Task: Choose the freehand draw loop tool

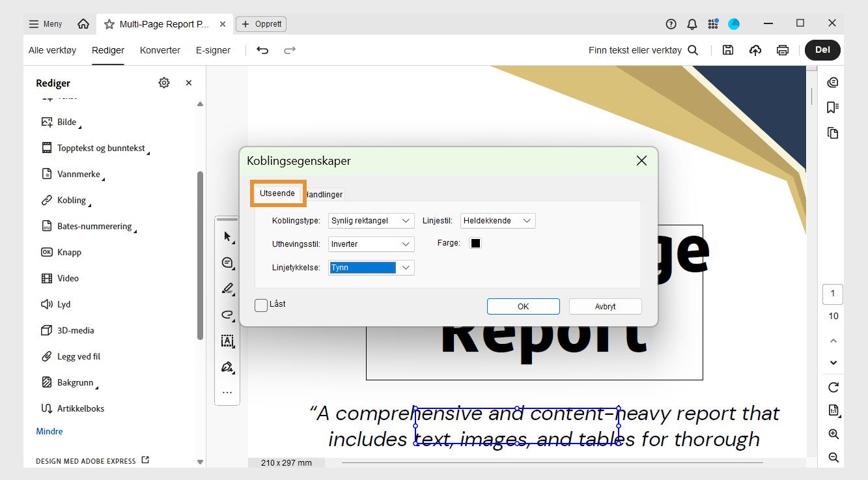Action: point(227,315)
